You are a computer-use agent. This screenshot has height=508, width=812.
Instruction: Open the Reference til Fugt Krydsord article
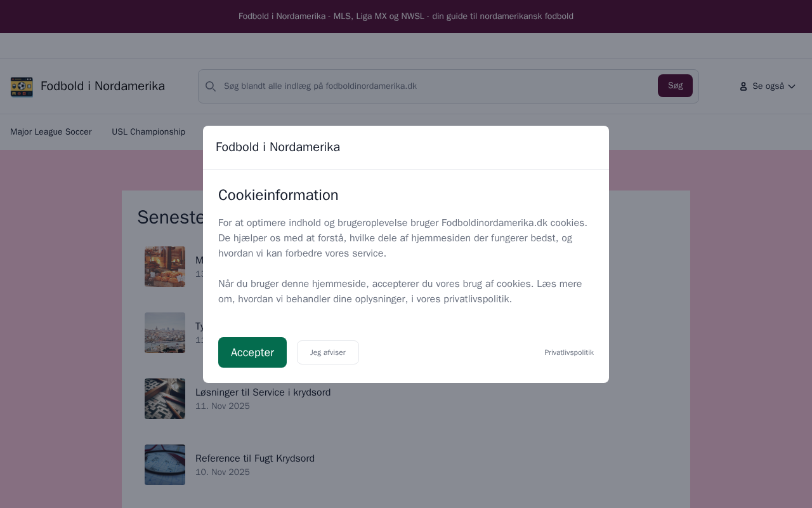point(255,458)
